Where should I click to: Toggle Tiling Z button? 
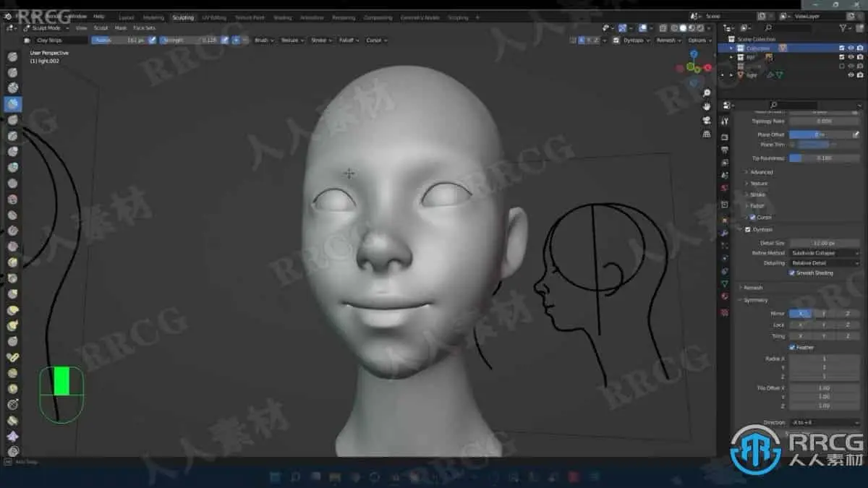848,336
